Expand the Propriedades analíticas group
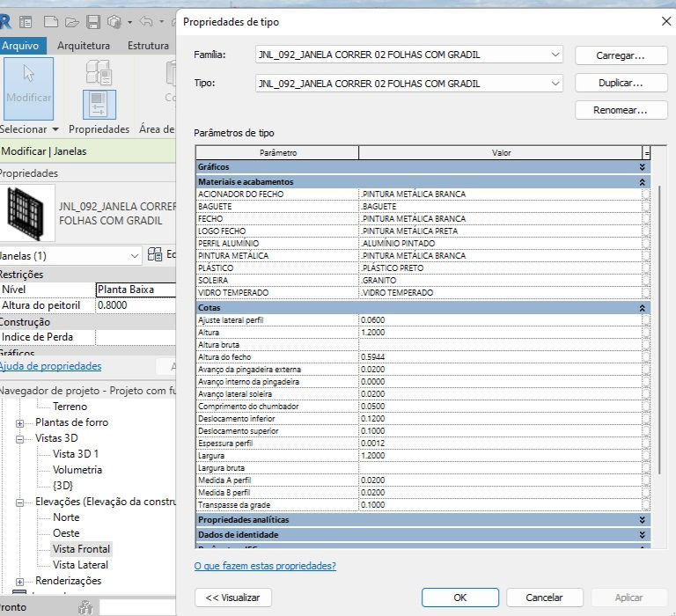The height and width of the screenshot is (616, 676). pos(642,520)
